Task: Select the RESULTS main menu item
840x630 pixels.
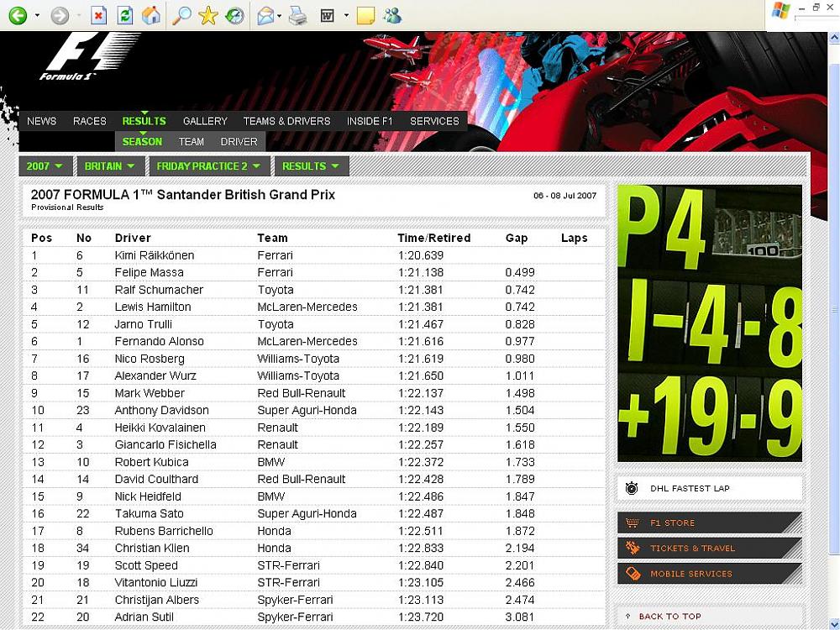Action: click(144, 121)
